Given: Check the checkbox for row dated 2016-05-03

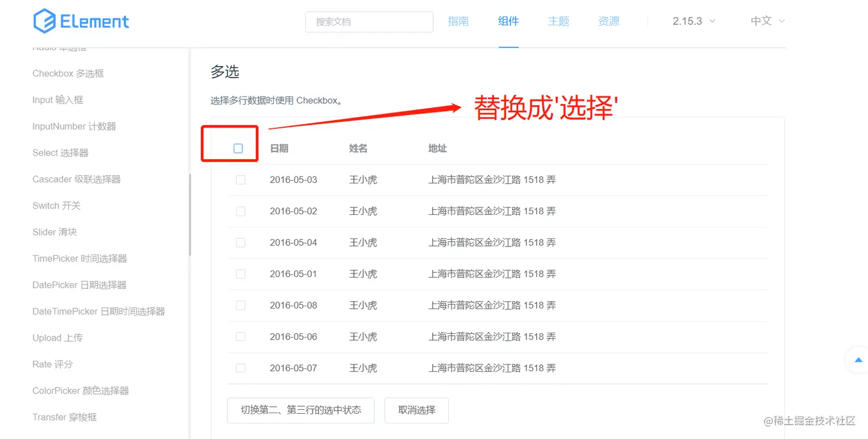Looking at the screenshot, I should tap(241, 179).
